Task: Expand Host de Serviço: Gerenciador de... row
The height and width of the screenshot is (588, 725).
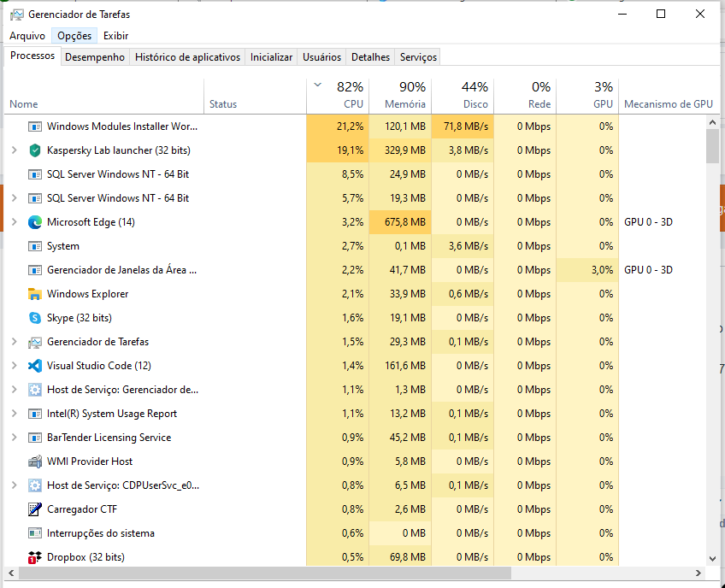Action: pyautogui.click(x=15, y=391)
